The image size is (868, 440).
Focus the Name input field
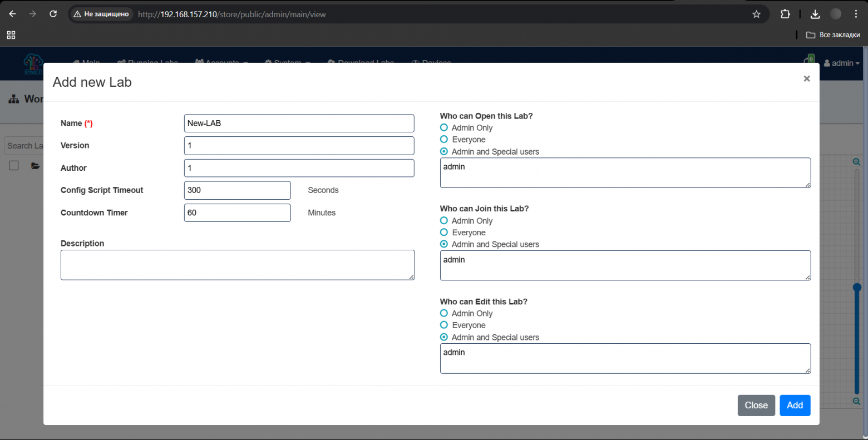click(299, 123)
